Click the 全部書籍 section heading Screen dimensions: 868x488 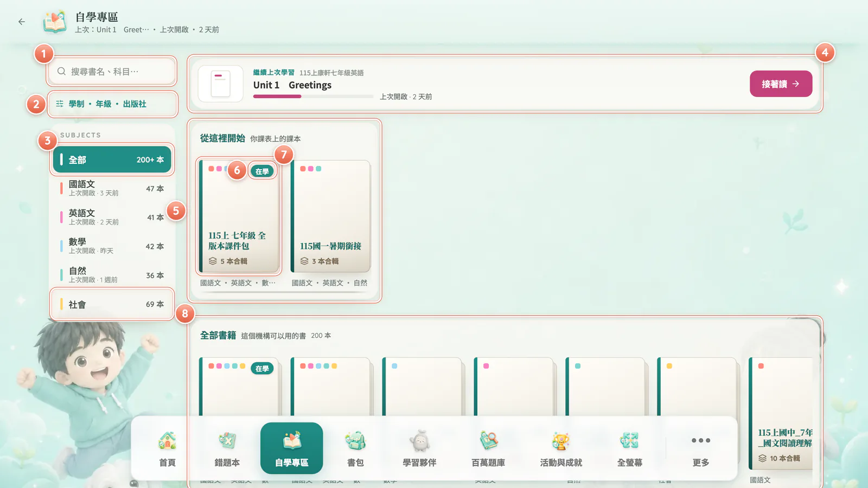pos(218,336)
